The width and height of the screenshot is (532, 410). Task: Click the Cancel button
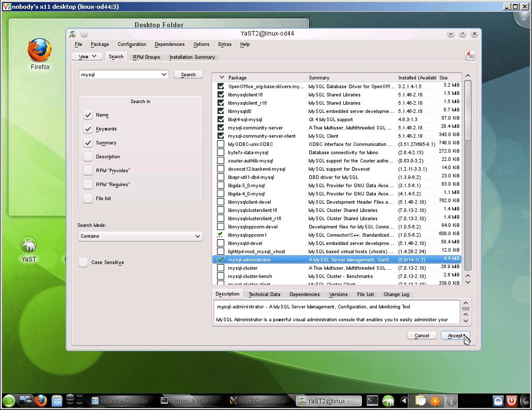point(422,336)
